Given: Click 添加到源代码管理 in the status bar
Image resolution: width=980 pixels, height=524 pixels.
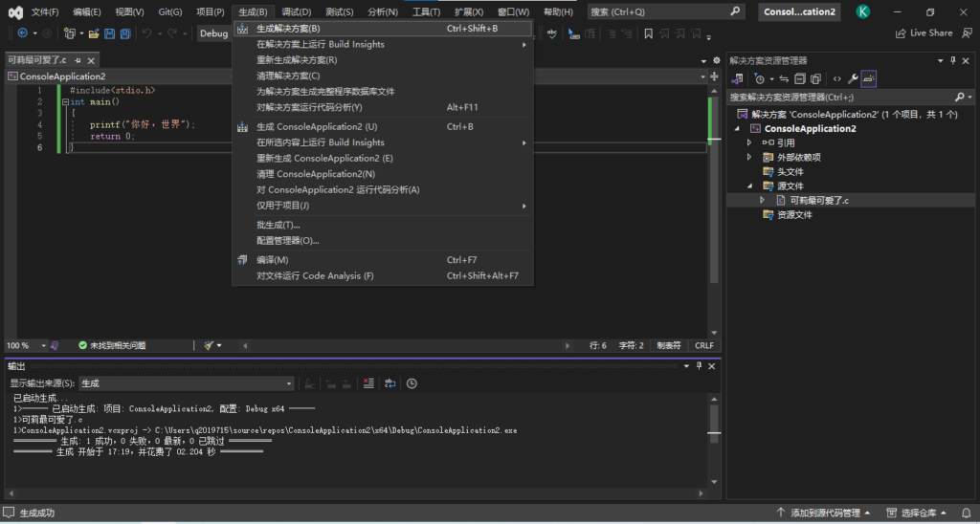Looking at the screenshot, I should [x=825, y=513].
